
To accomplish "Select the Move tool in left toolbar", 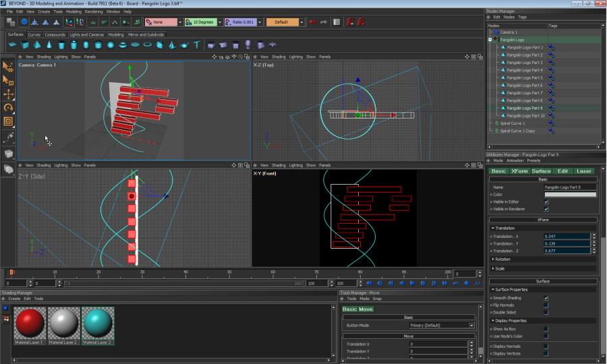I will click(8, 94).
